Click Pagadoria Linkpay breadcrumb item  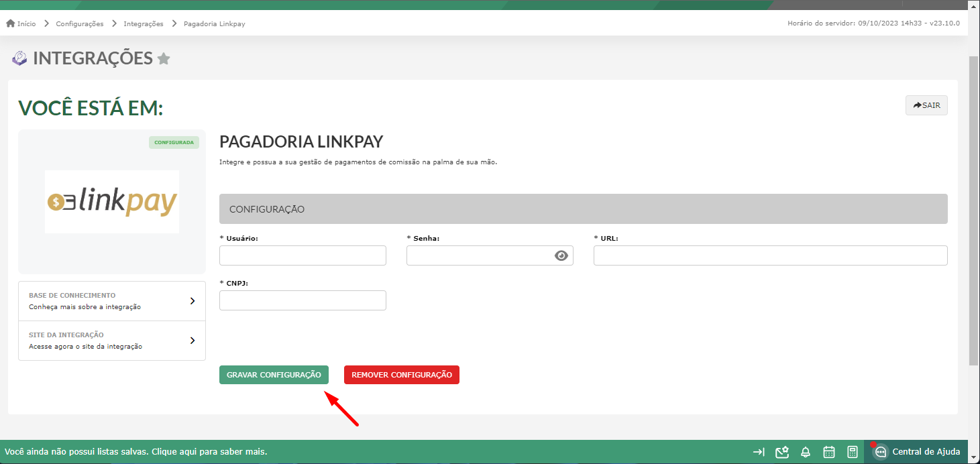tap(215, 23)
